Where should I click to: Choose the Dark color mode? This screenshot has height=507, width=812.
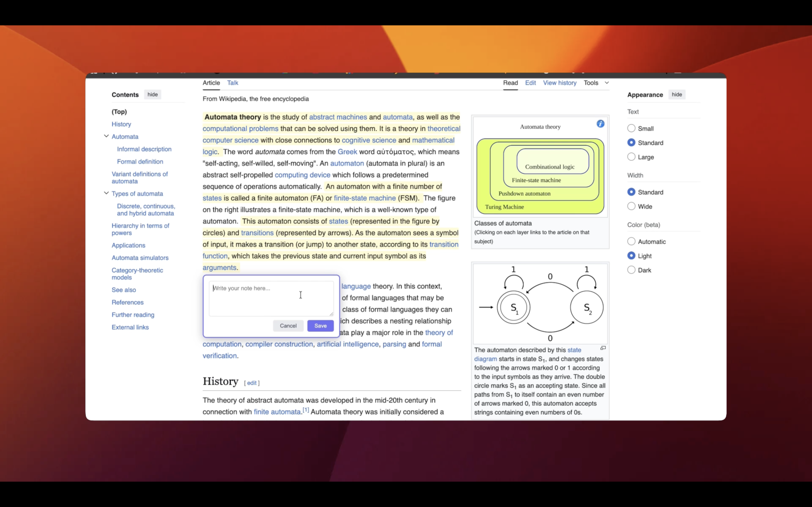[x=631, y=270]
